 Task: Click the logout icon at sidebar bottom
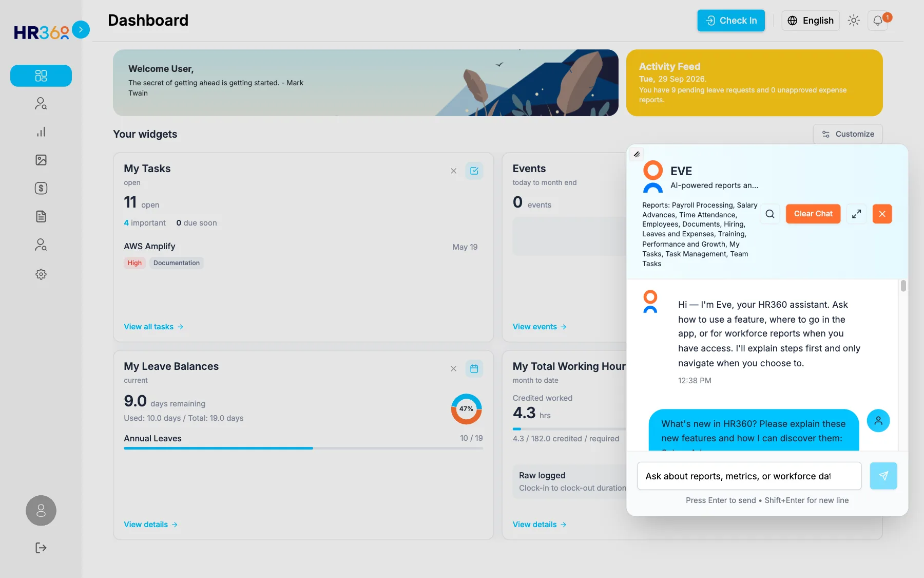(41, 548)
